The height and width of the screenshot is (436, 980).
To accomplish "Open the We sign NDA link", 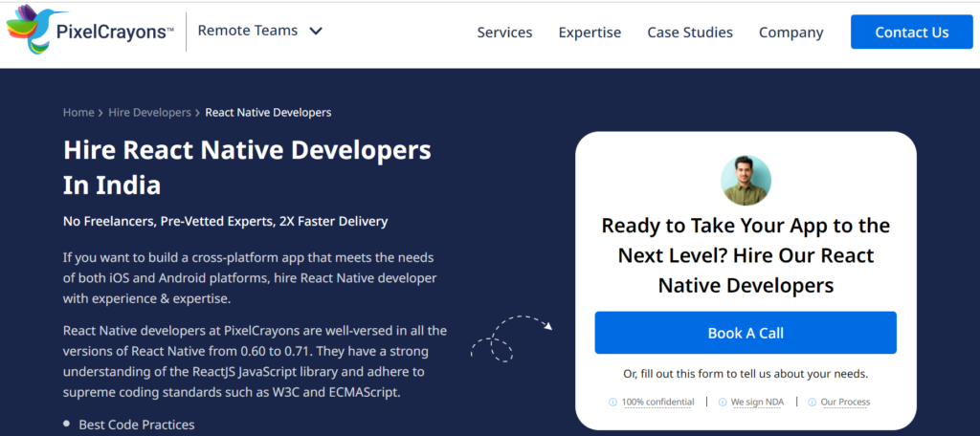I will click(x=757, y=403).
